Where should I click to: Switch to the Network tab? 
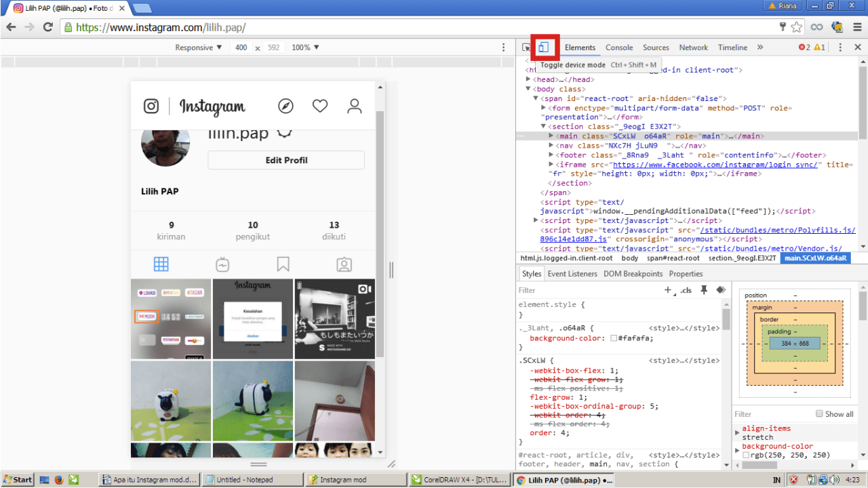click(x=694, y=47)
